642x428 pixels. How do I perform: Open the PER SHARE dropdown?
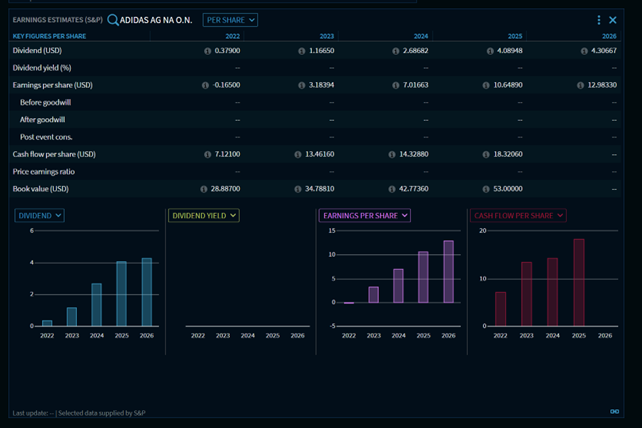(x=230, y=20)
